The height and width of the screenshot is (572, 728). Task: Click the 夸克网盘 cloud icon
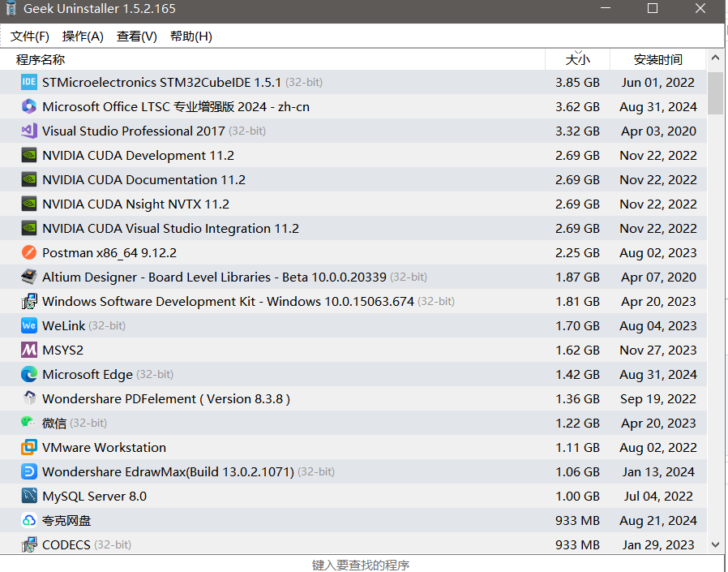click(29, 520)
